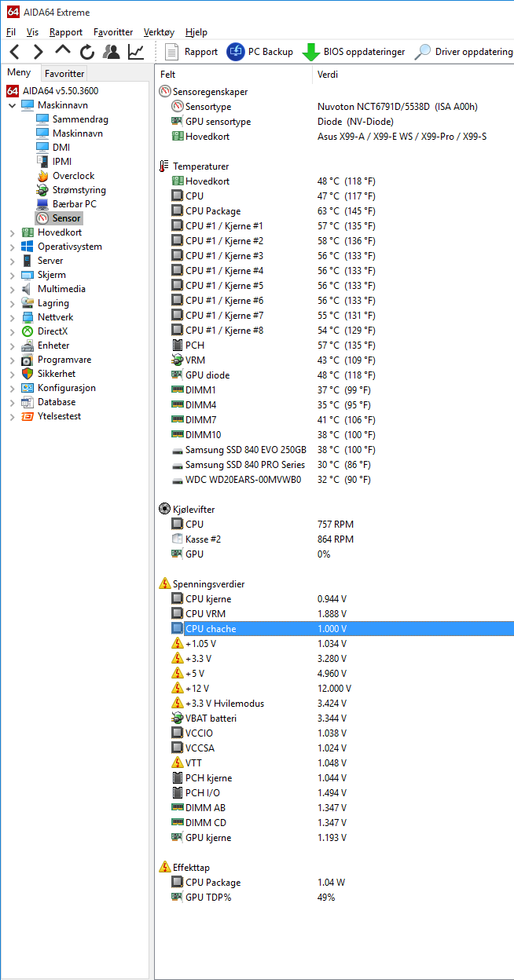Click the VBAT batteri row icon

(178, 719)
